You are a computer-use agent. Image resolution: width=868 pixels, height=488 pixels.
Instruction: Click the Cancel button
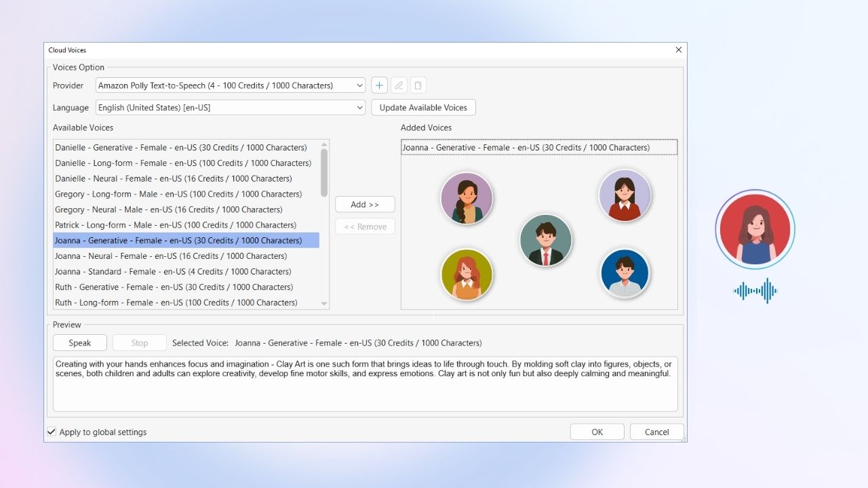[656, 432]
